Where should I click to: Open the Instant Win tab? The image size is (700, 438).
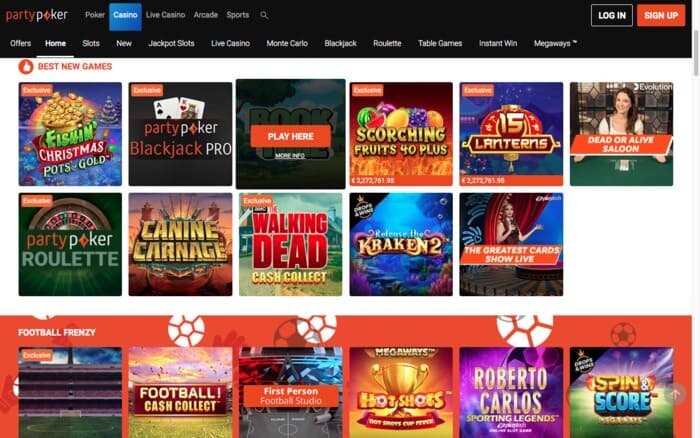pyautogui.click(x=498, y=43)
